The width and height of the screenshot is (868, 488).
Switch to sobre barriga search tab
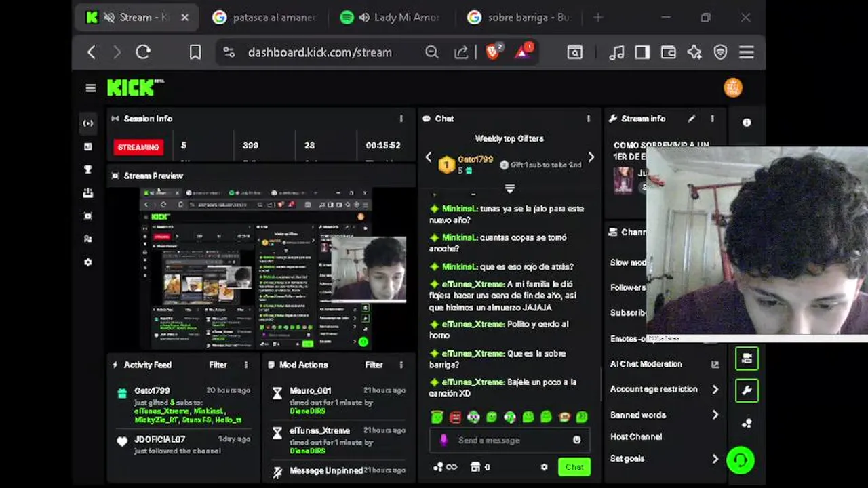[519, 18]
